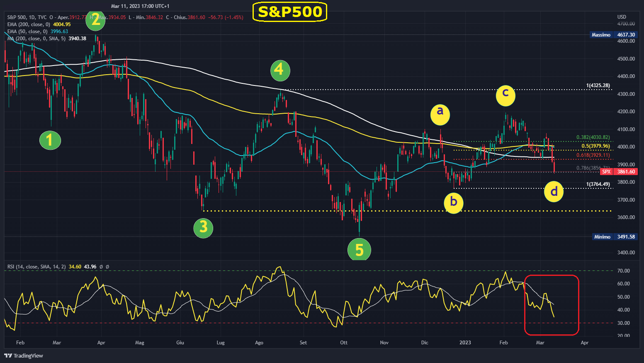Click the 4200.00 price axis value
This screenshot has width=644, height=363.
pos(626,112)
